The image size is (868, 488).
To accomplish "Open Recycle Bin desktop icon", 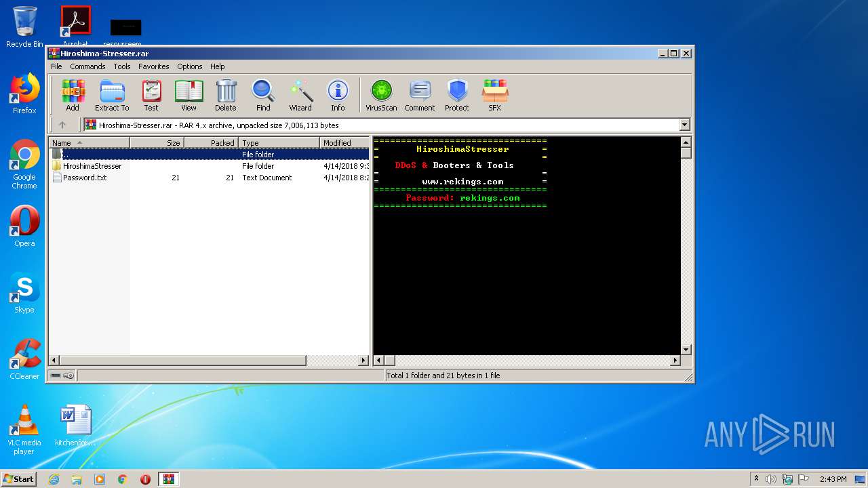I will tap(24, 27).
